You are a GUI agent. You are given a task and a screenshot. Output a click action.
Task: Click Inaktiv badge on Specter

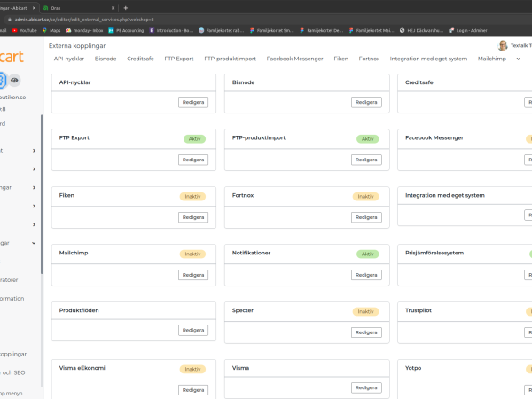point(365,311)
